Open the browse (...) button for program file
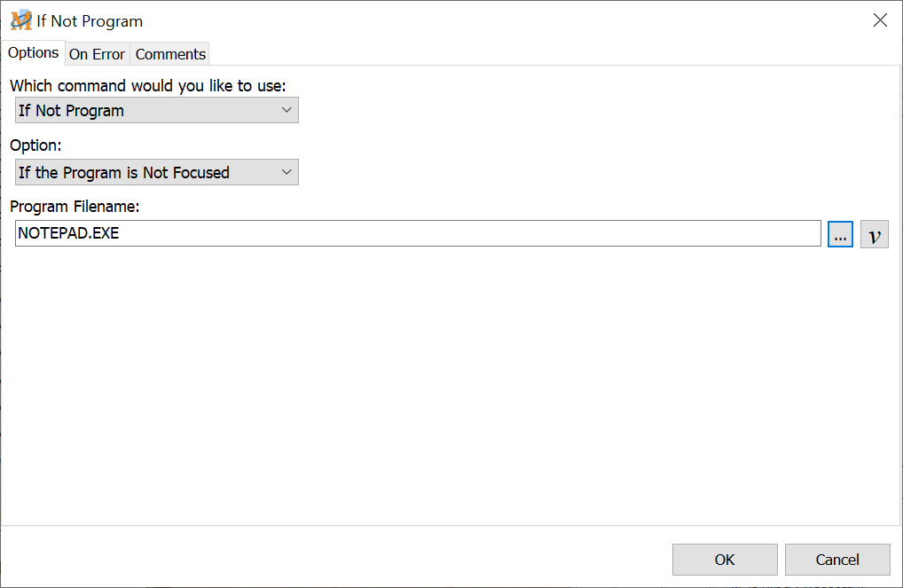 point(840,234)
